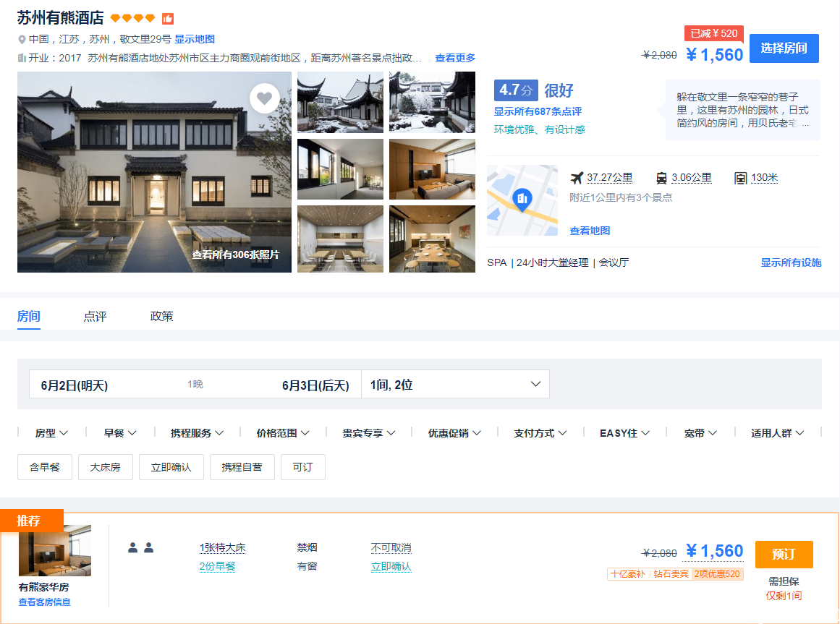Click 查看客房信息 under 有熊豪华房
The height and width of the screenshot is (624, 840).
point(44,602)
